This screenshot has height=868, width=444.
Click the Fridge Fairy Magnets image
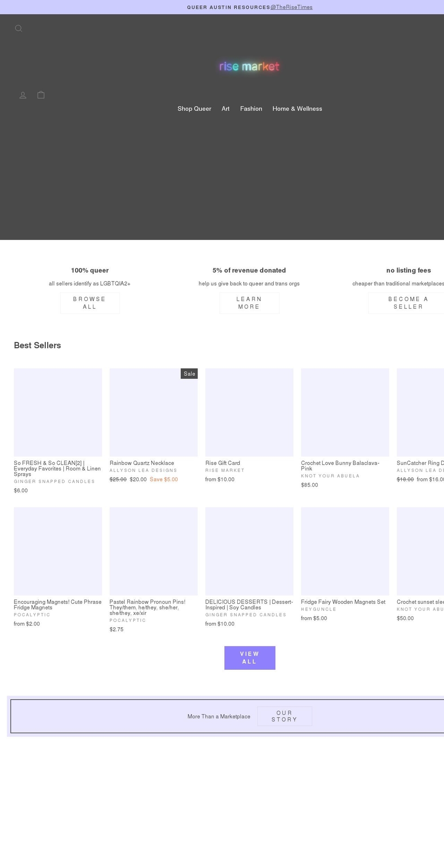point(345,551)
